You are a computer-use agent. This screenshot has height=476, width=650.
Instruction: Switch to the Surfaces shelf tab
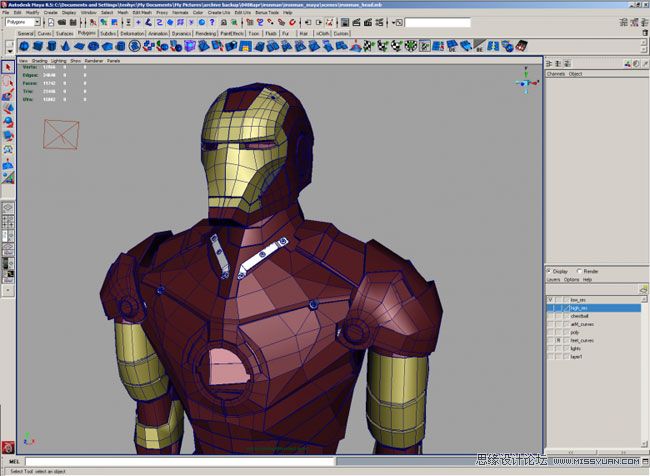pos(63,33)
